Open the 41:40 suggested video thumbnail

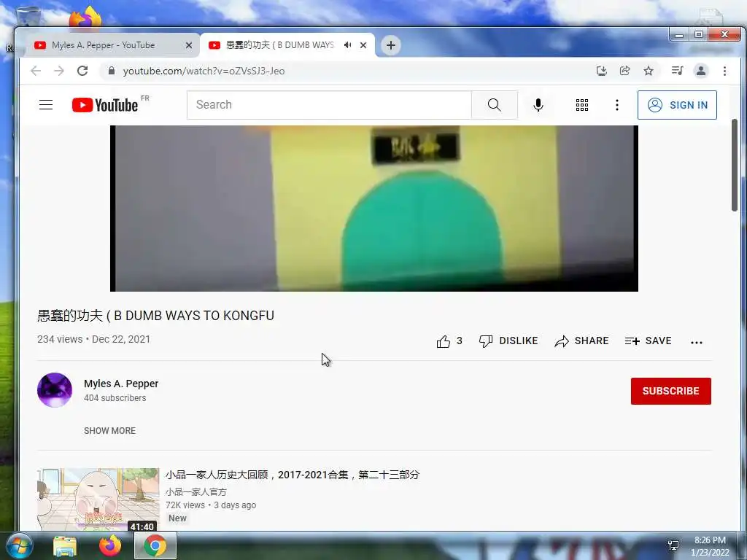tap(98, 499)
